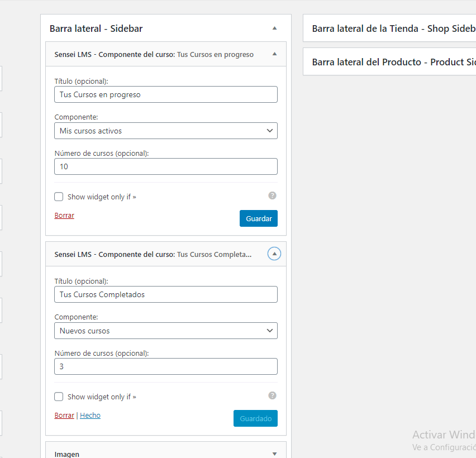Screen dimensions: 476x458
Task: Click the Guardado button
Action: click(x=256, y=418)
